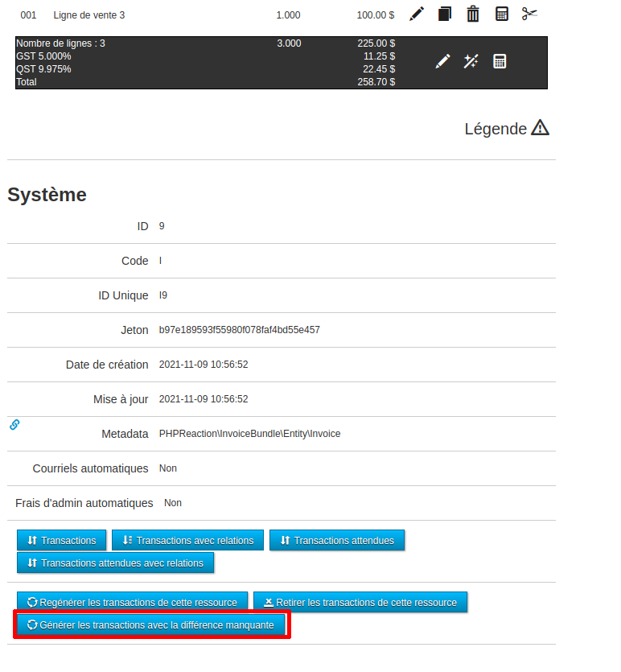Screen dimensions: 621x672
Task: Click the magic wand icon in totals bar
Action: (471, 62)
